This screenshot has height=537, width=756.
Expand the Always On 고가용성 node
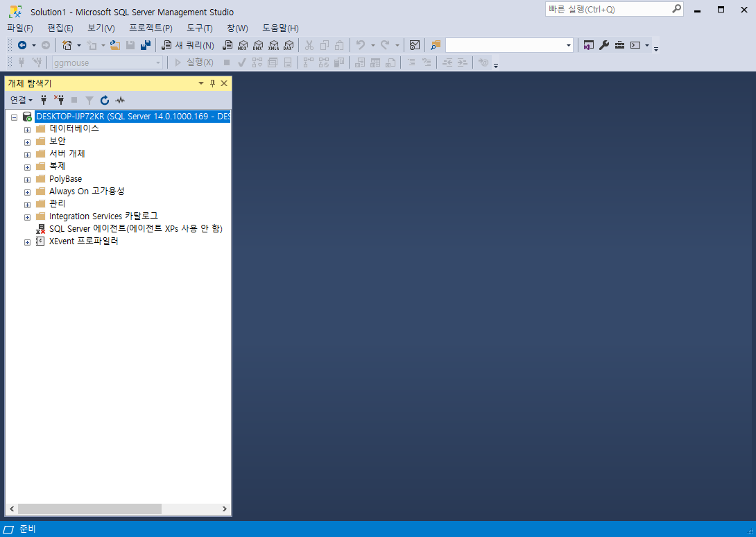(28, 192)
